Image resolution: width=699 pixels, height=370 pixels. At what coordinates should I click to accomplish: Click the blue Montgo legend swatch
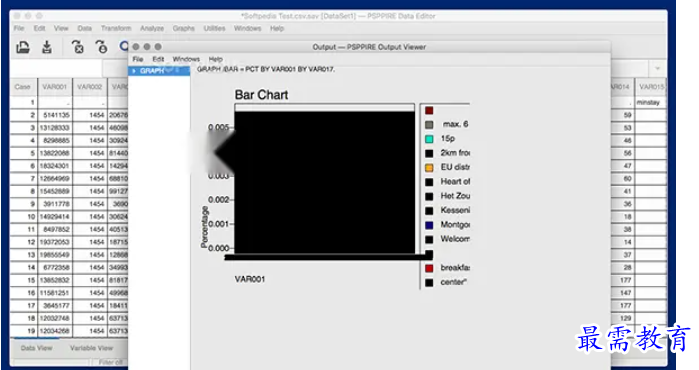(x=429, y=225)
